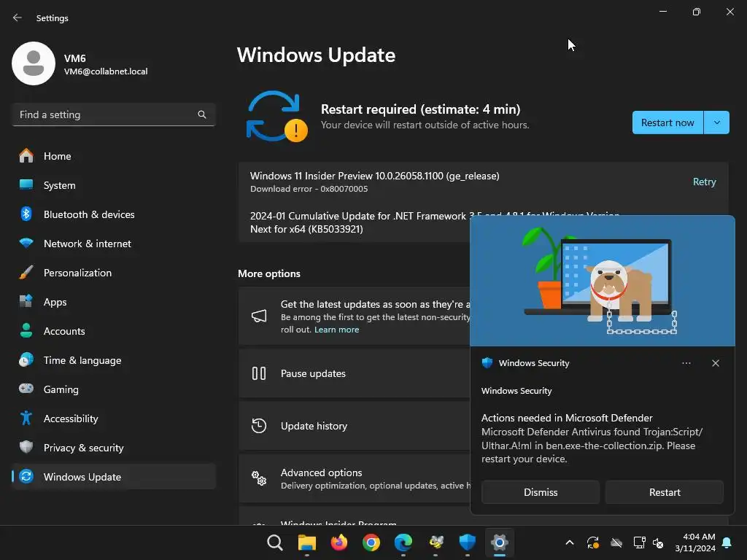Focus the Find a setting field
This screenshot has width=747, height=560.
(x=113, y=114)
